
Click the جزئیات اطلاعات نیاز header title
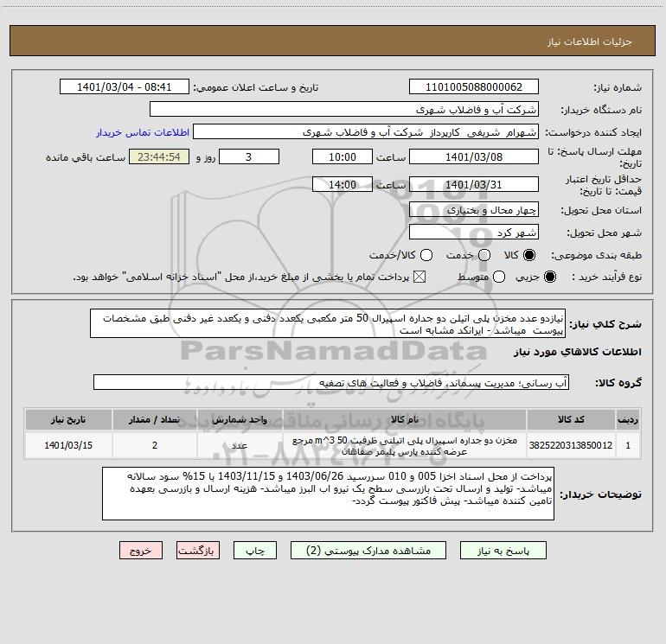[x=590, y=41]
